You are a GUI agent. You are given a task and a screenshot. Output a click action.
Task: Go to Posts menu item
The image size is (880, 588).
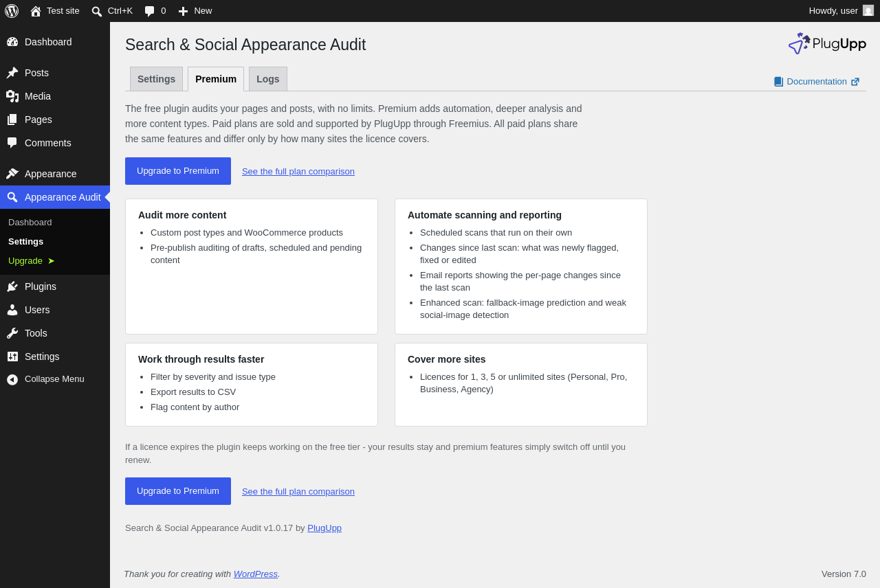pos(55,73)
